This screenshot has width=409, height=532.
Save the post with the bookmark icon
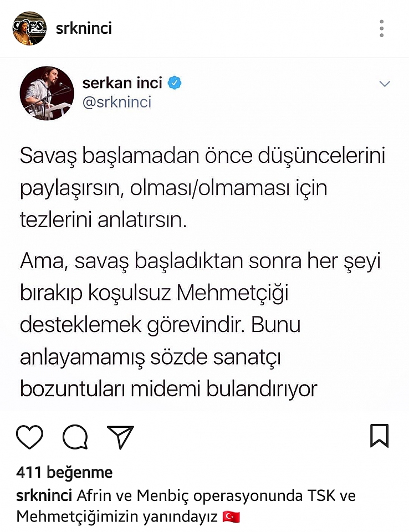pyautogui.click(x=379, y=436)
